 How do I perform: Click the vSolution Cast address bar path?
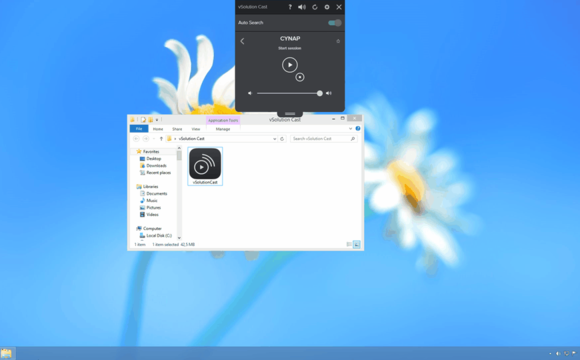pyautogui.click(x=192, y=138)
